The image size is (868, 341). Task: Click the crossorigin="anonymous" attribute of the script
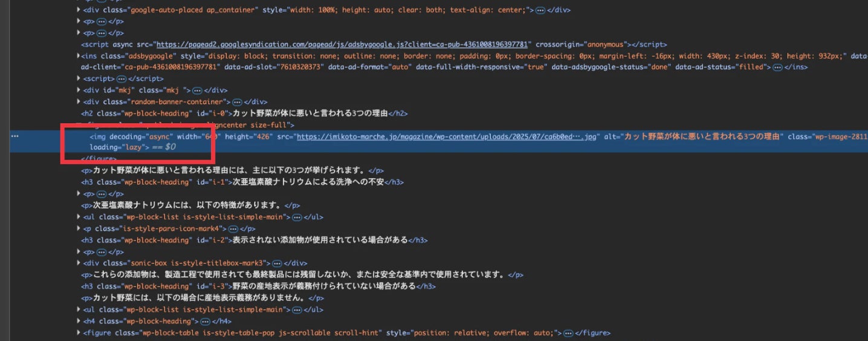[581, 44]
